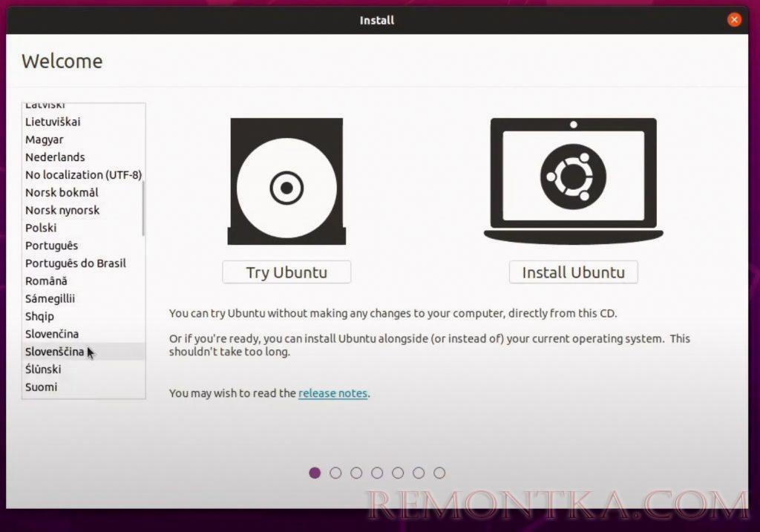The image size is (760, 532).
Task: Select Română language
Action: click(x=83, y=281)
